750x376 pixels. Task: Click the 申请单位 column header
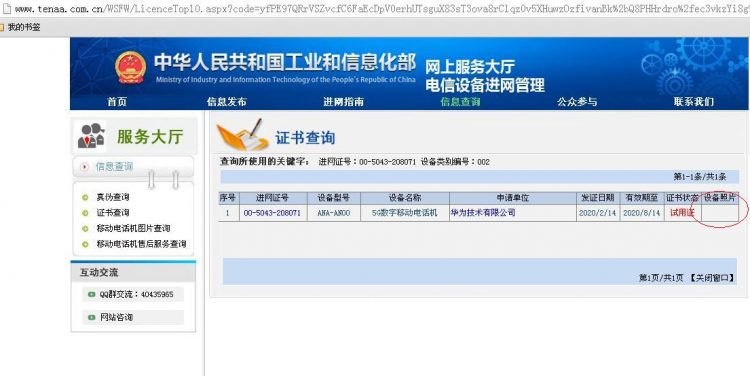(513, 198)
